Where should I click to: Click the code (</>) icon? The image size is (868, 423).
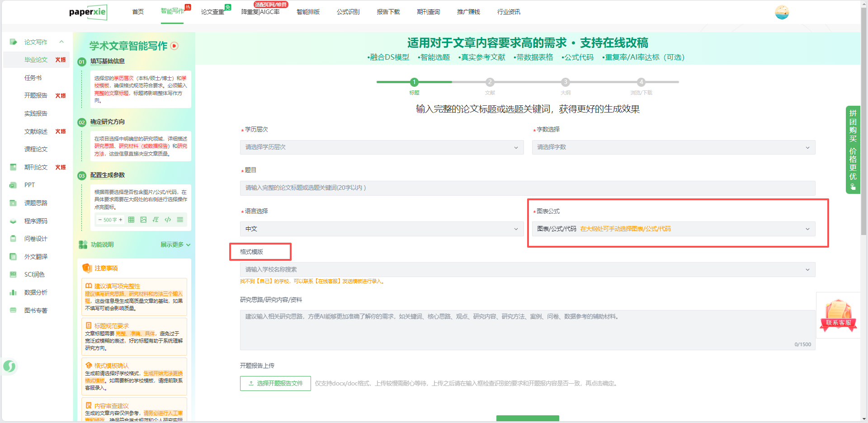pos(168,220)
